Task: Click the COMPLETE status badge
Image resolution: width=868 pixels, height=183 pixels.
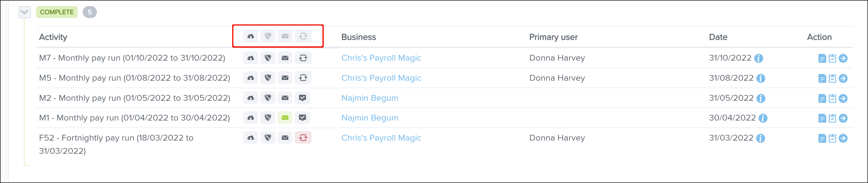Action: coord(57,12)
